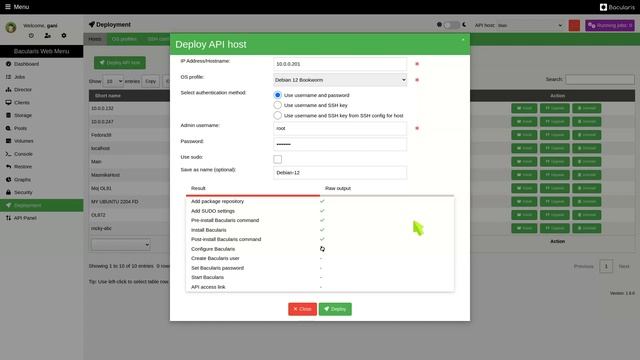Viewport: 640px width, 360px height.
Task: Open the OS profile dropdown
Action: pyautogui.click(x=340, y=80)
